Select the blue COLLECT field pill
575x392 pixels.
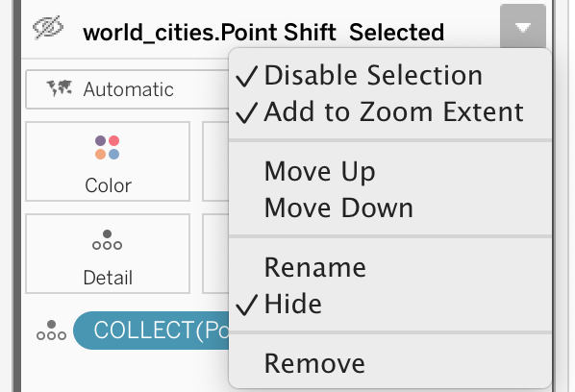(x=152, y=331)
